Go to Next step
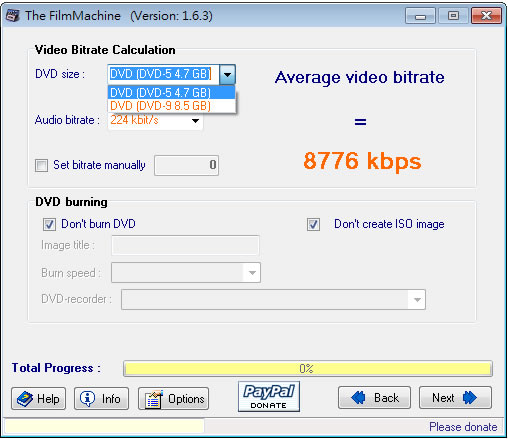 pos(455,398)
